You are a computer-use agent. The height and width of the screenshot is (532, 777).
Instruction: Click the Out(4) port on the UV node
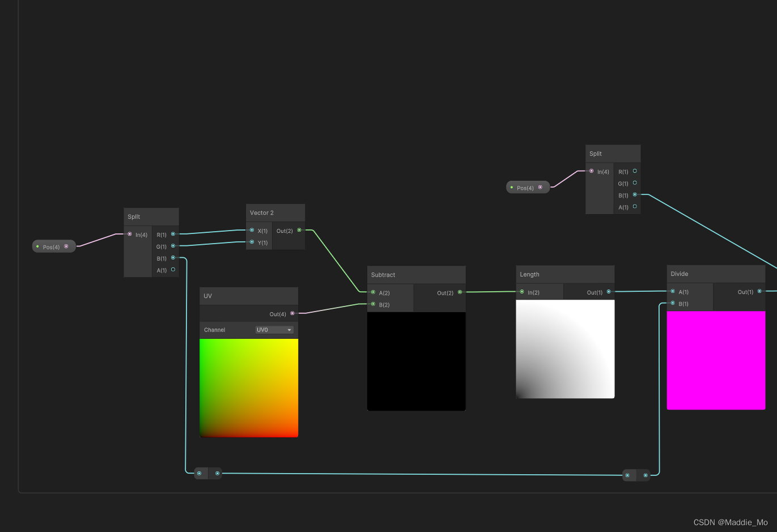292,313
